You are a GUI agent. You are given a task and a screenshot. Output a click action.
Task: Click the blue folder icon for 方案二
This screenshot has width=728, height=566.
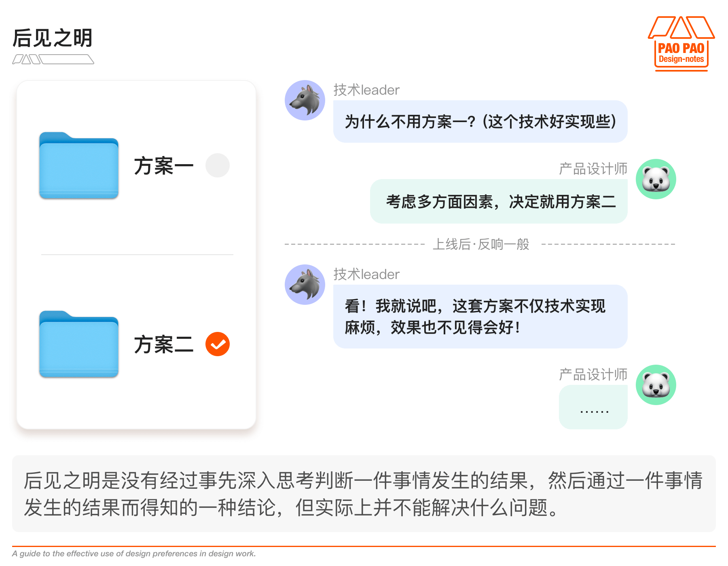[x=79, y=344]
